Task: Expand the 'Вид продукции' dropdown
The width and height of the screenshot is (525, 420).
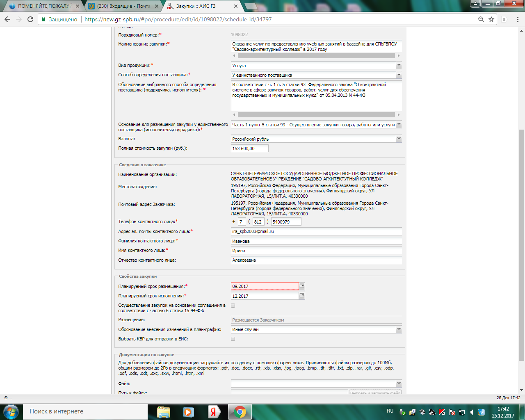Action: (x=399, y=65)
